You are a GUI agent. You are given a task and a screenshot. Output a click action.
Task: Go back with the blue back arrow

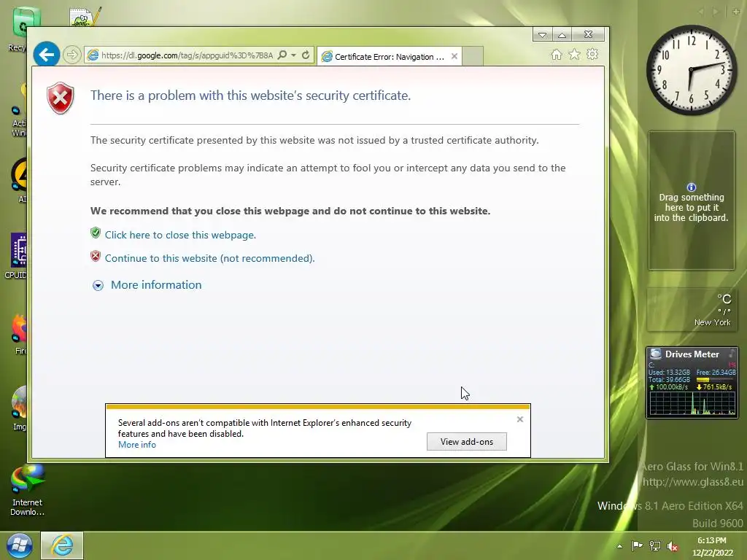(x=46, y=55)
